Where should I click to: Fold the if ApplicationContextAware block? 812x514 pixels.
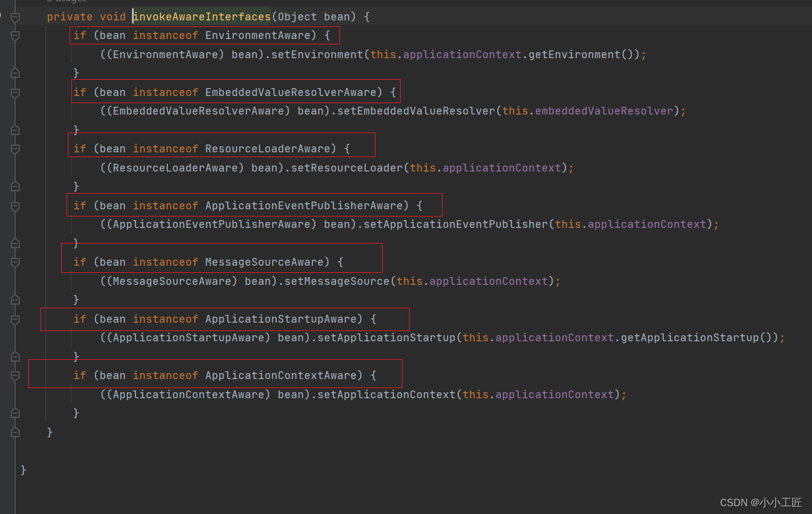(16, 375)
